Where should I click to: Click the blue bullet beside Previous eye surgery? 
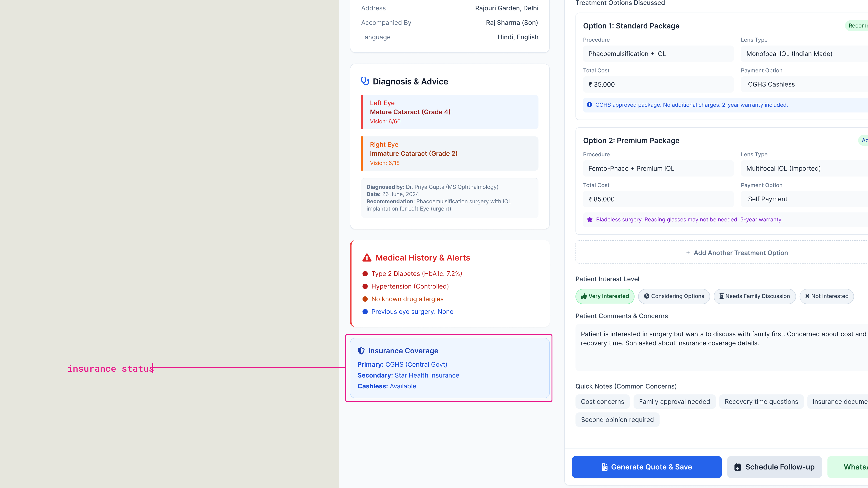365,312
